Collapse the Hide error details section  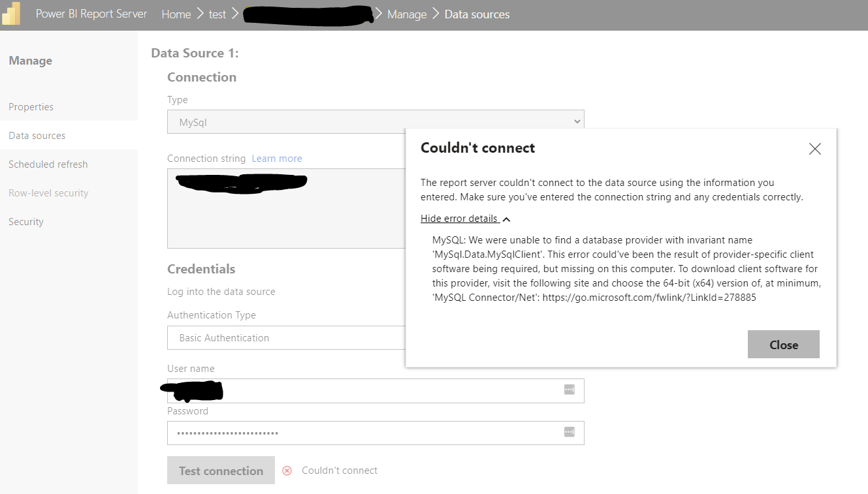pyautogui.click(x=465, y=219)
